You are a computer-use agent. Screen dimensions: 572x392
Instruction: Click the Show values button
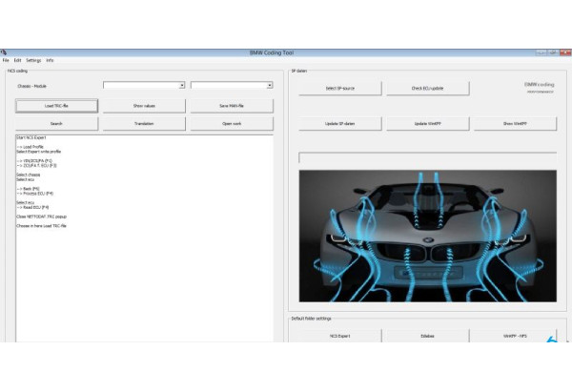[x=144, y=106]
